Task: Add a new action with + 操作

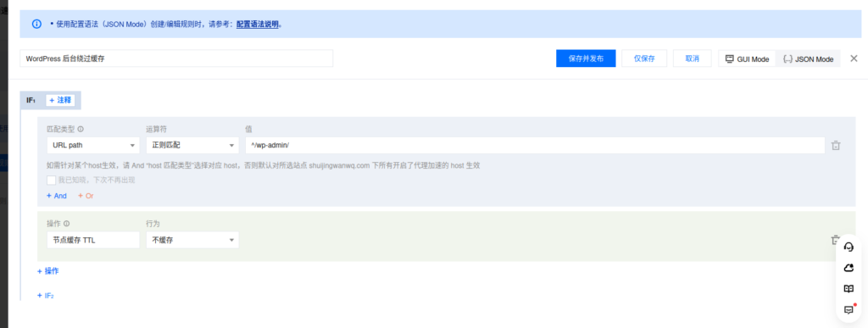Action: [x=48, y=271]
